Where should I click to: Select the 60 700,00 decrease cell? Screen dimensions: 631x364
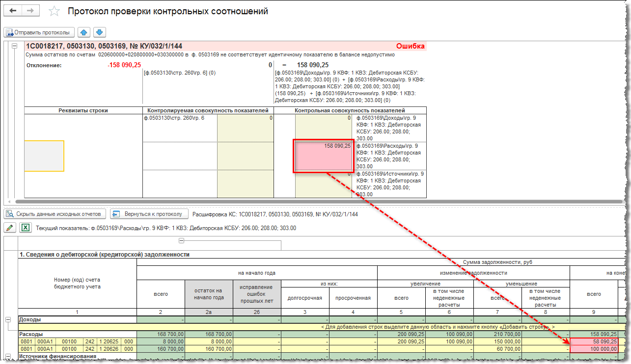[x=497, y=349]
